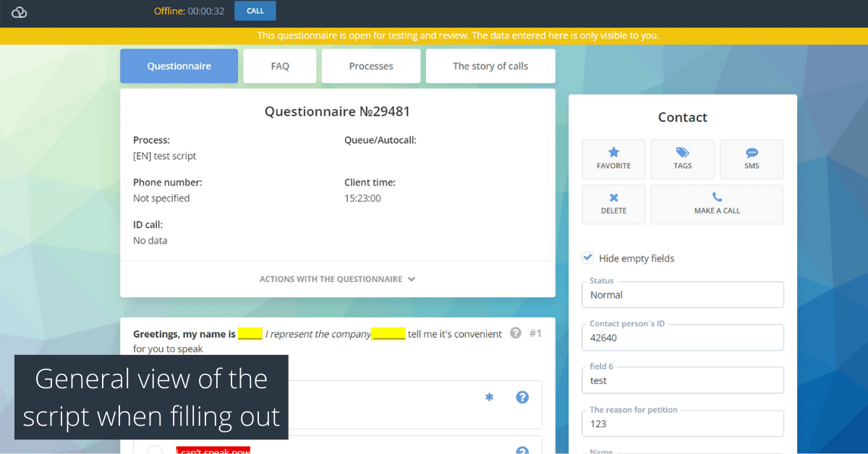
Task: Click the cloud logo icon in header
Action: 20,12
